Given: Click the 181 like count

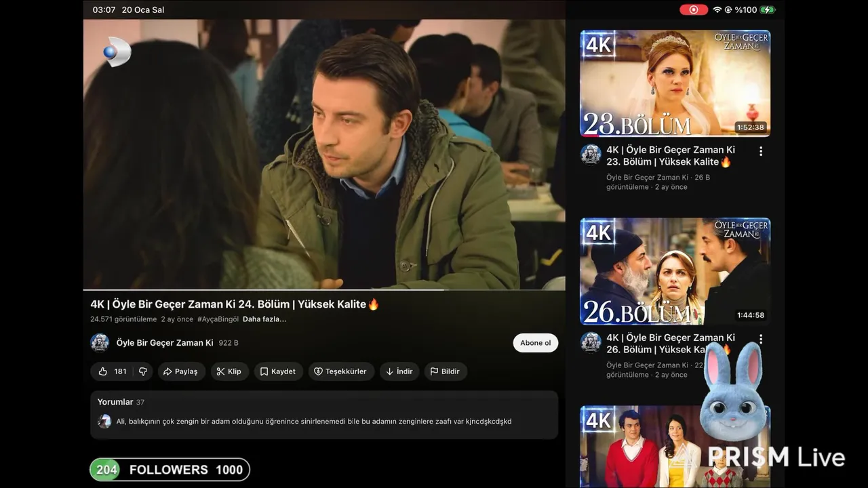Looking at the screenshot, I should click(x=120, y=371).
